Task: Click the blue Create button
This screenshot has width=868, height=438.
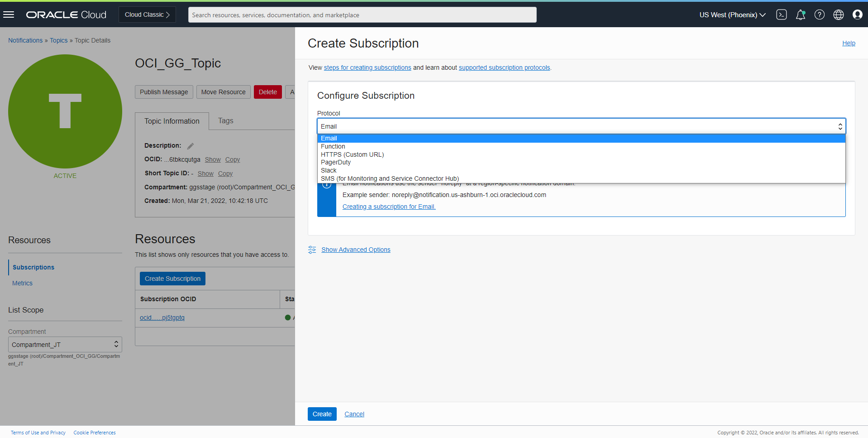Action: (322, 414)
